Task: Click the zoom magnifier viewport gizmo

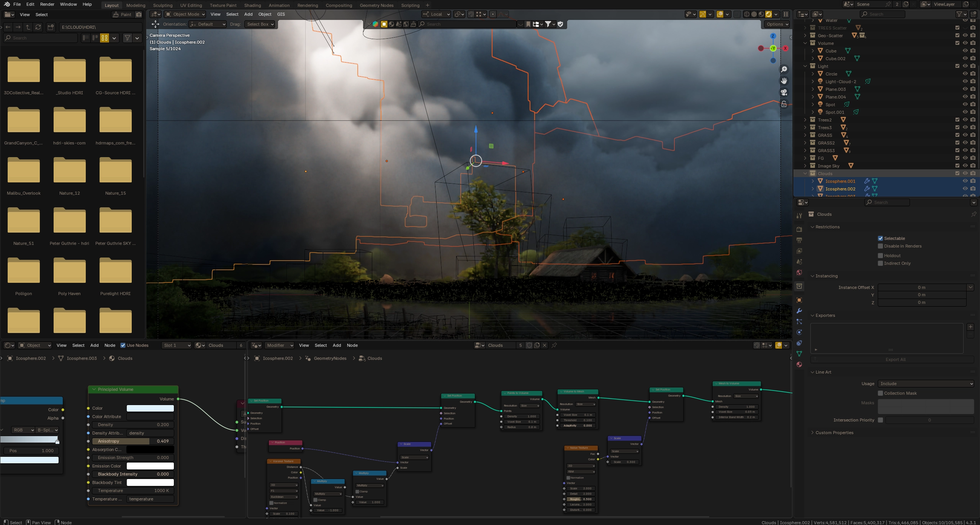Action: 784,69
